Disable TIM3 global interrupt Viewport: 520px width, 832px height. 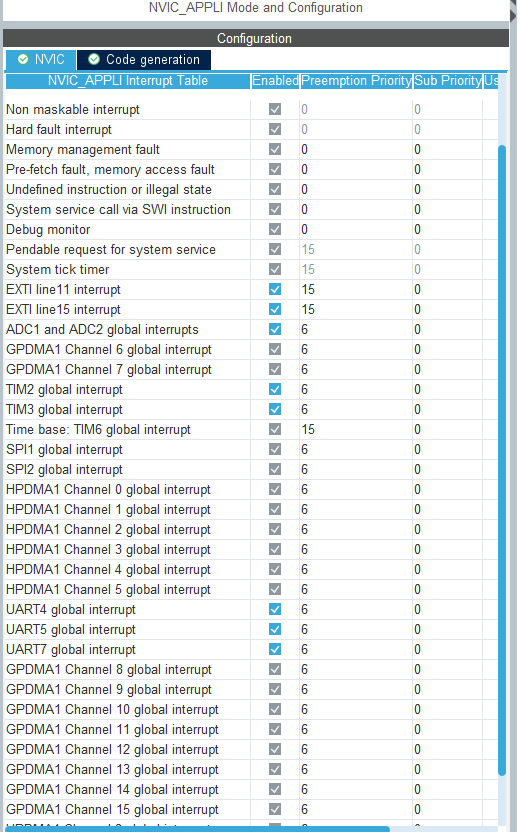pos(275,409)
